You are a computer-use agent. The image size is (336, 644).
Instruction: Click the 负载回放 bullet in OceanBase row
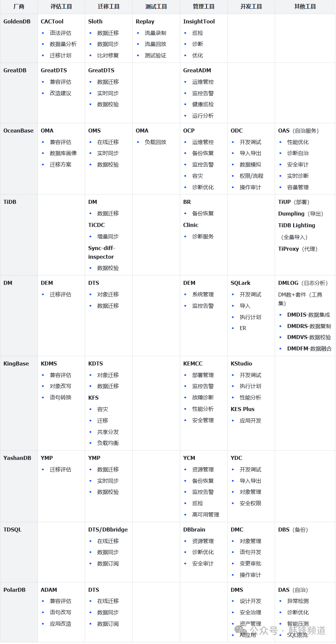point(155,142)
